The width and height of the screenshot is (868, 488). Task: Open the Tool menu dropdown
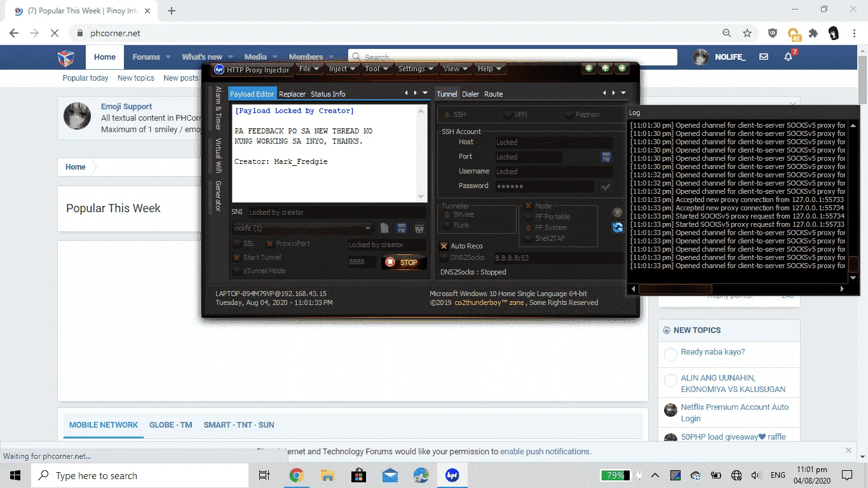coord(377,69)
